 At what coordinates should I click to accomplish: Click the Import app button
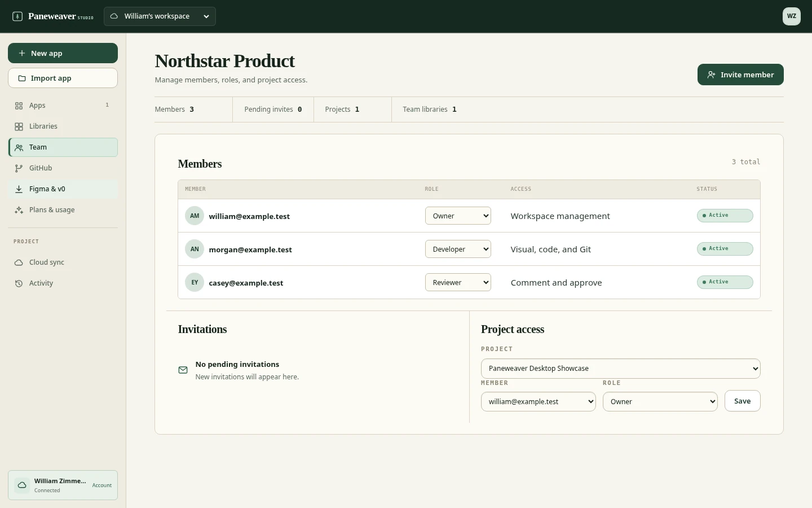(63, 78)
